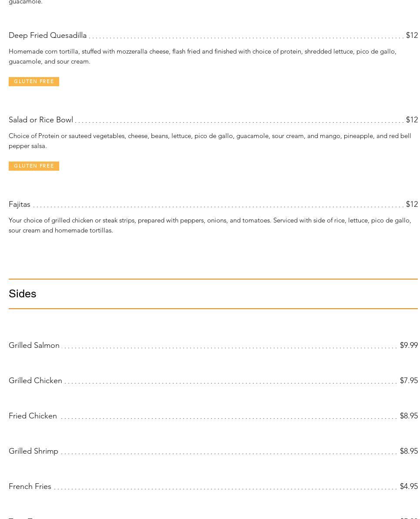Click the $8.95 price for Grilled Shrimp

[409, 451]
